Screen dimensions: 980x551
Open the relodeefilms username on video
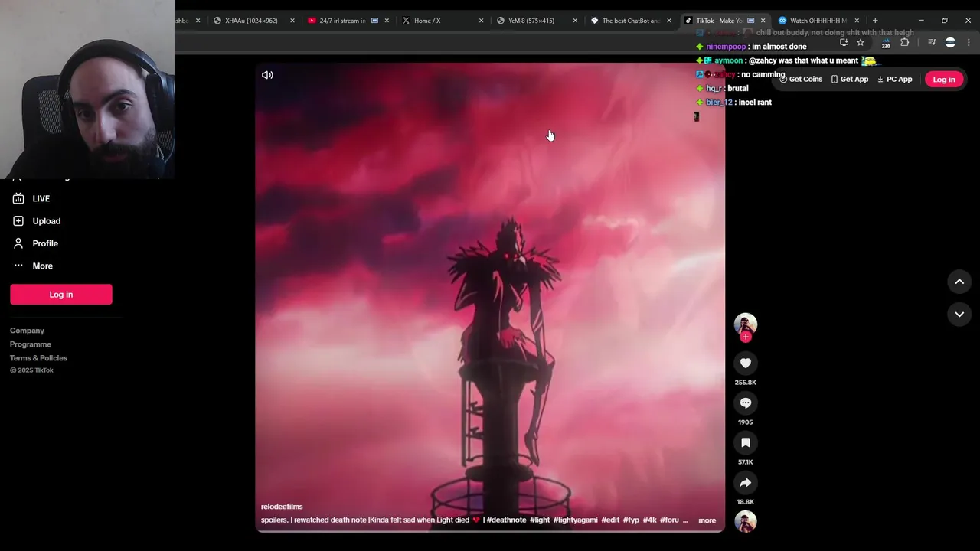coord(282,507)
